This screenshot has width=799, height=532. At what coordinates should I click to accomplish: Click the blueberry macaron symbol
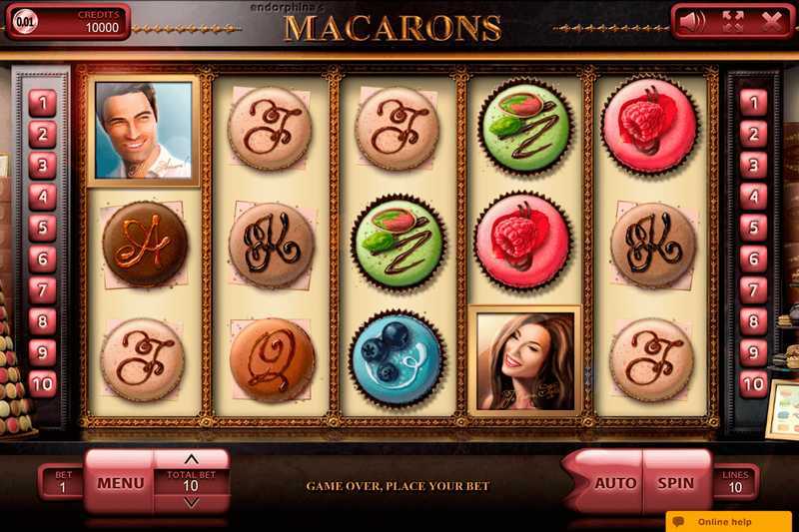pos(397,359)
